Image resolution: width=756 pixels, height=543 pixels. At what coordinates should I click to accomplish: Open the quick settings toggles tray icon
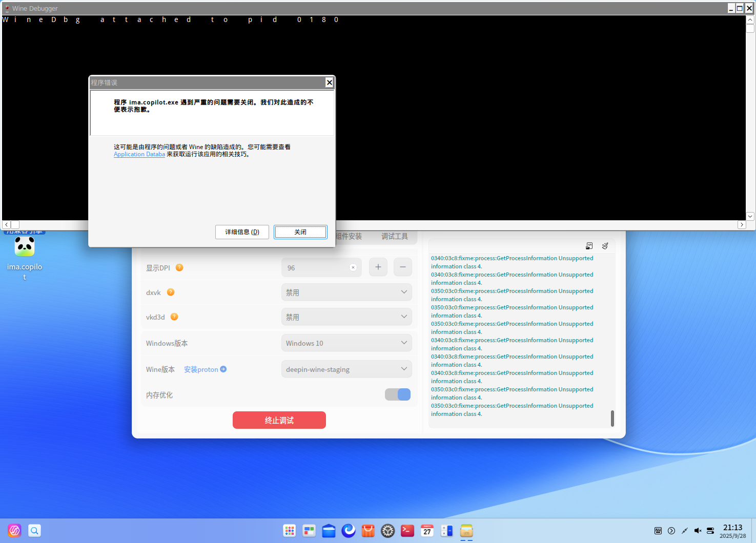[x=710, y=531]
